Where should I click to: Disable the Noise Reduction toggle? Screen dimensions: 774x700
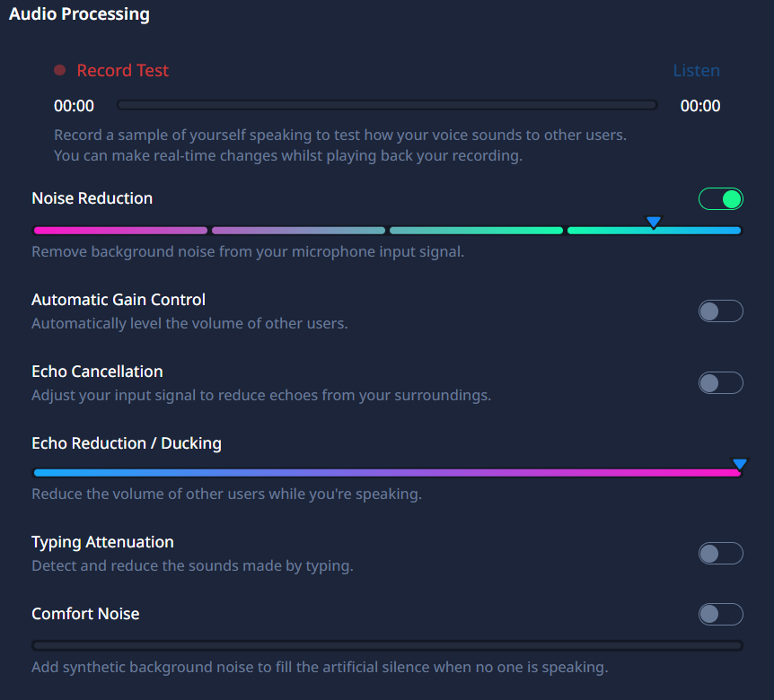(721, 199)
